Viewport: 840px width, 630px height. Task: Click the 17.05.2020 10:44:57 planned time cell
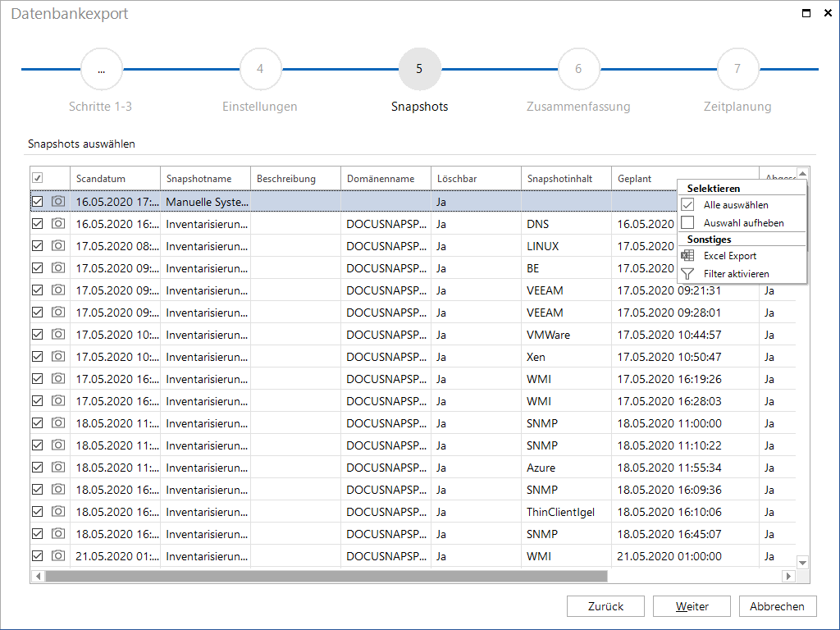click(685, 335)
